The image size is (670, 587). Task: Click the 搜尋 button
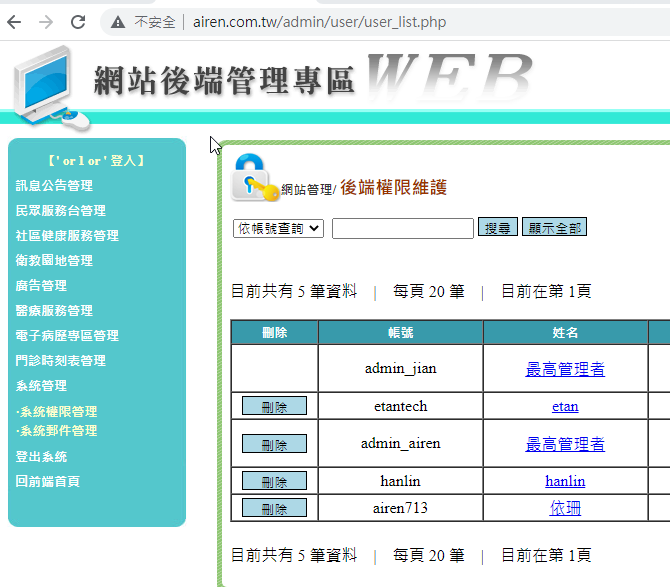point(498,227)
